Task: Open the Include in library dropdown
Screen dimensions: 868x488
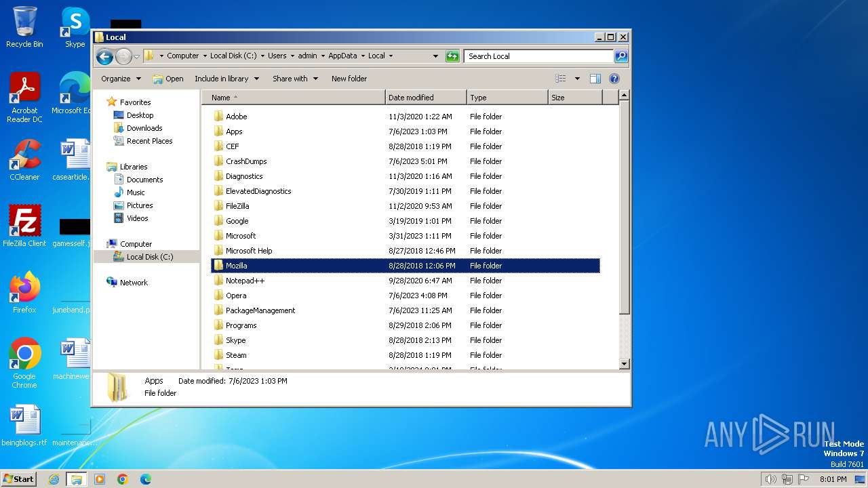Action: click(226, 79)
